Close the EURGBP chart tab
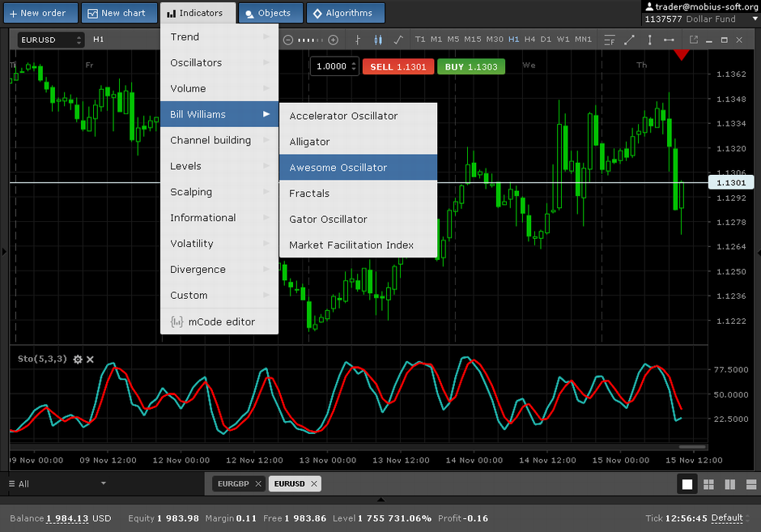761x532 pixels. pyautogui.click(x=258, y=483)
